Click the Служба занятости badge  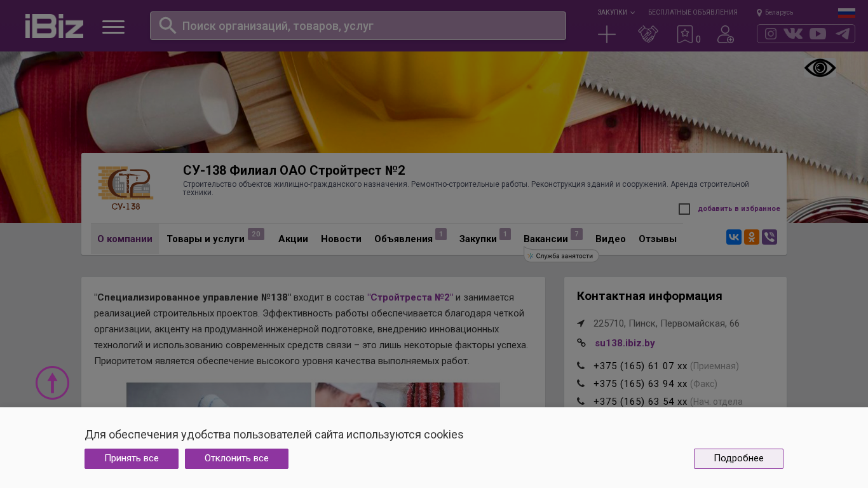click(562, 255)
